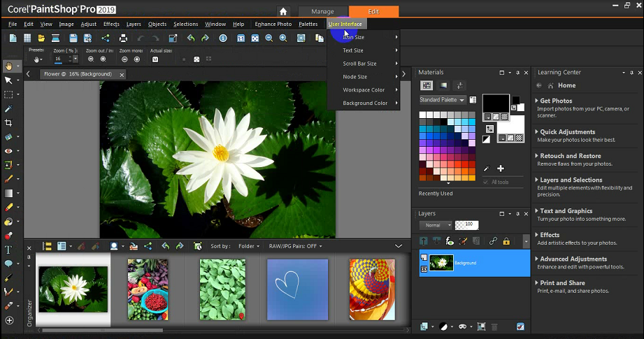Select the Paint Brush tool
Image resolution: width=644 pixels, height=339 pixels.
pyautogui.click(x=8, y=179)
